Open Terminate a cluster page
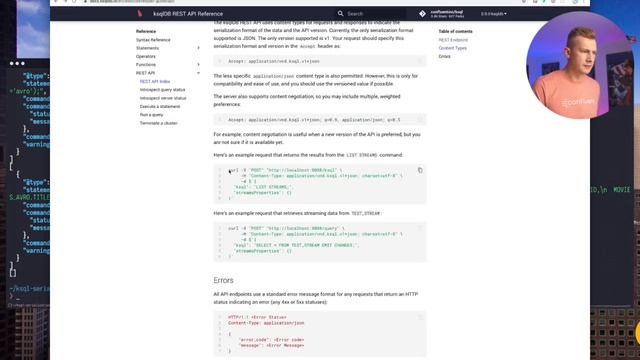Viewport: 640px width, 360px height. click(x=158, y=123)
